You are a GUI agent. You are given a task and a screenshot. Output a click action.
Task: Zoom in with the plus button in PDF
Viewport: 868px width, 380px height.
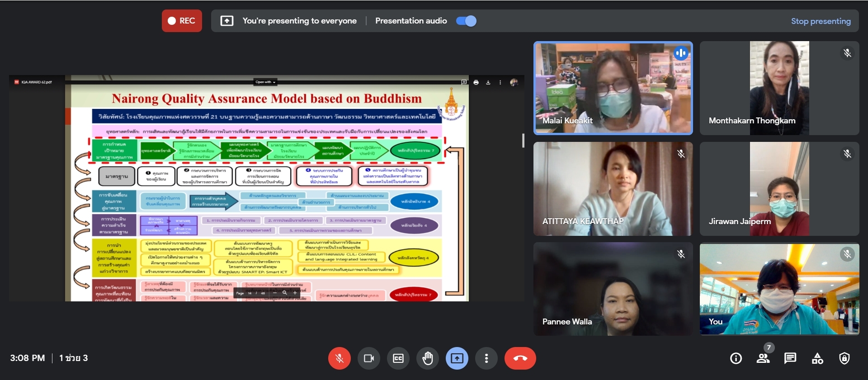tap(295, 293)
